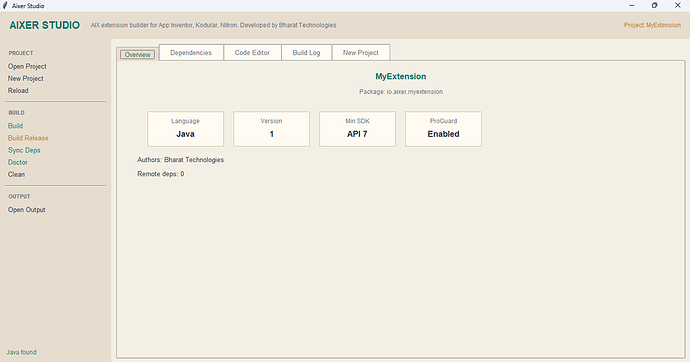Viewport: 690px width, 362px height.
Task: Run Build Release
Action: [28, 138]
